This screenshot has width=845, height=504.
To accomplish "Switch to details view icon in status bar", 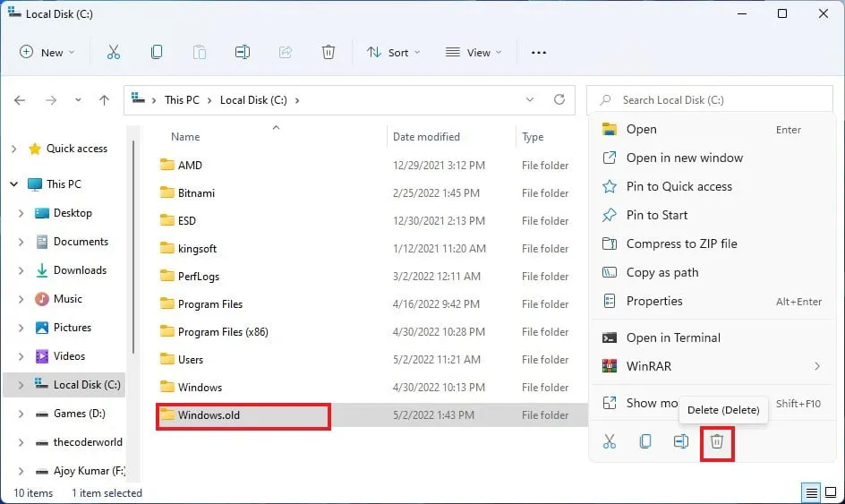I will pyautogui.click(x=811, y=492).
